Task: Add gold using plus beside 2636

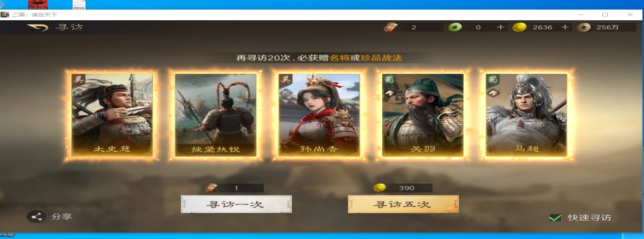Action: coord(565,27)
